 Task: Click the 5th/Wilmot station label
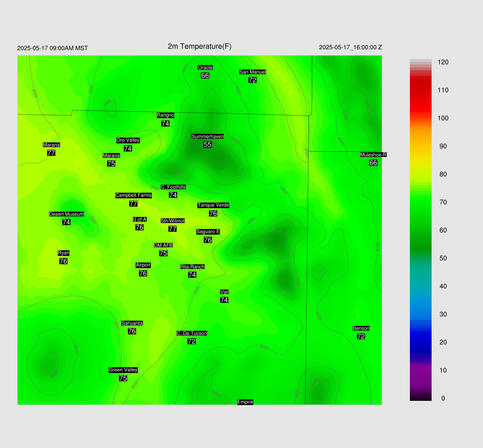click(173, 221)
